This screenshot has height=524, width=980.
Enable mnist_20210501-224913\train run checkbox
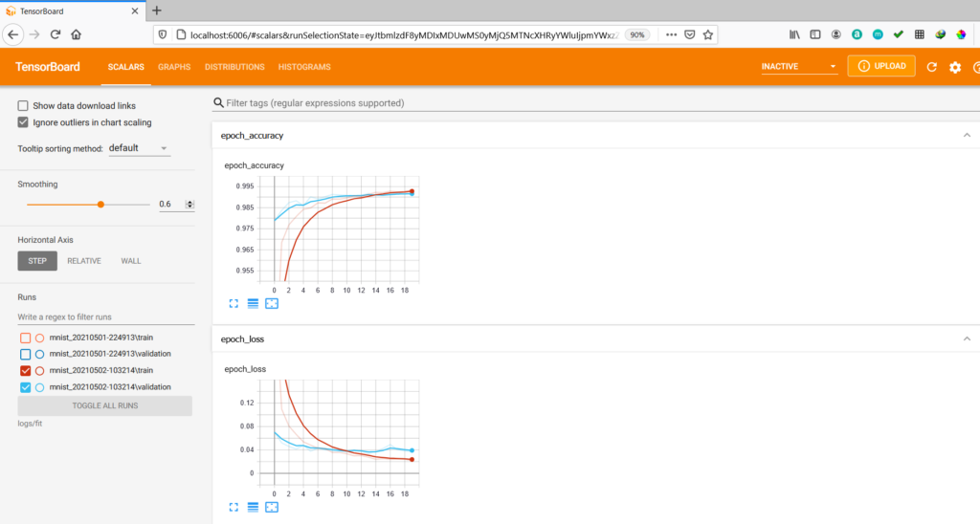coord(26,338)
